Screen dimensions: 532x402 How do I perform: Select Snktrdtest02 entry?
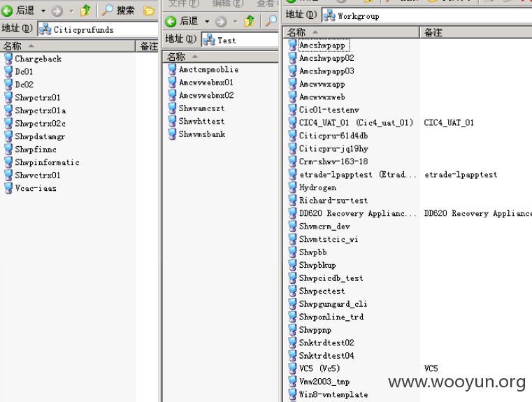click(x=326, y=343)
